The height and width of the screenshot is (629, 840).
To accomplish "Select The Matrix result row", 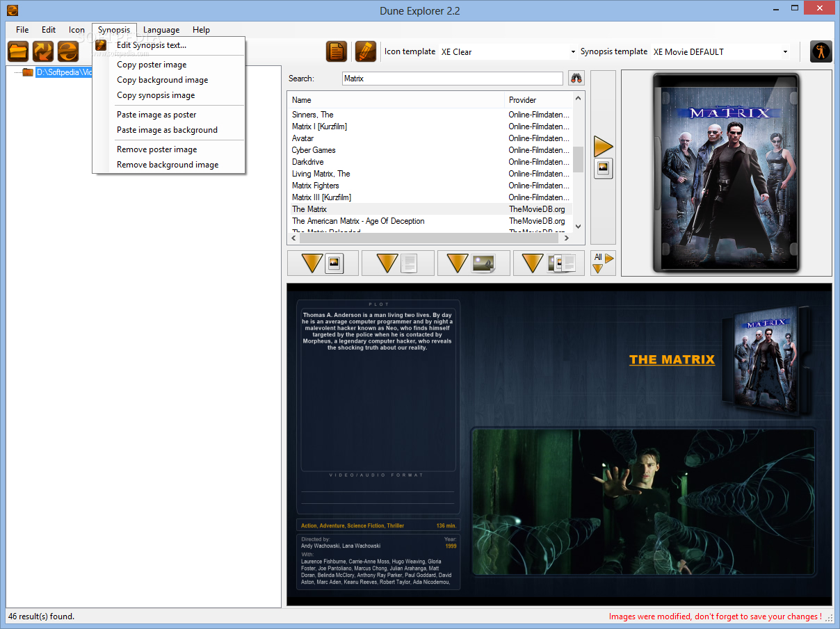I will 430,209.
